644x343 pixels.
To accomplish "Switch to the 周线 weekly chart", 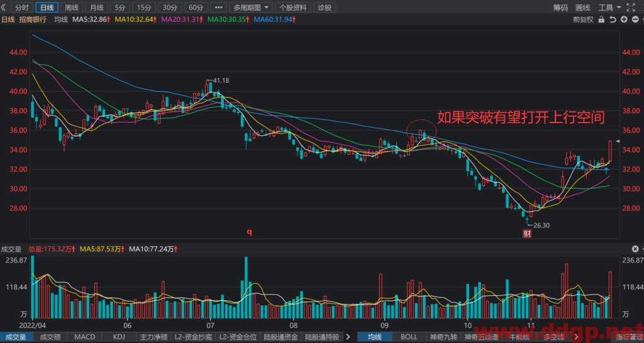I will pyautogui.click(x=72, y=8).
